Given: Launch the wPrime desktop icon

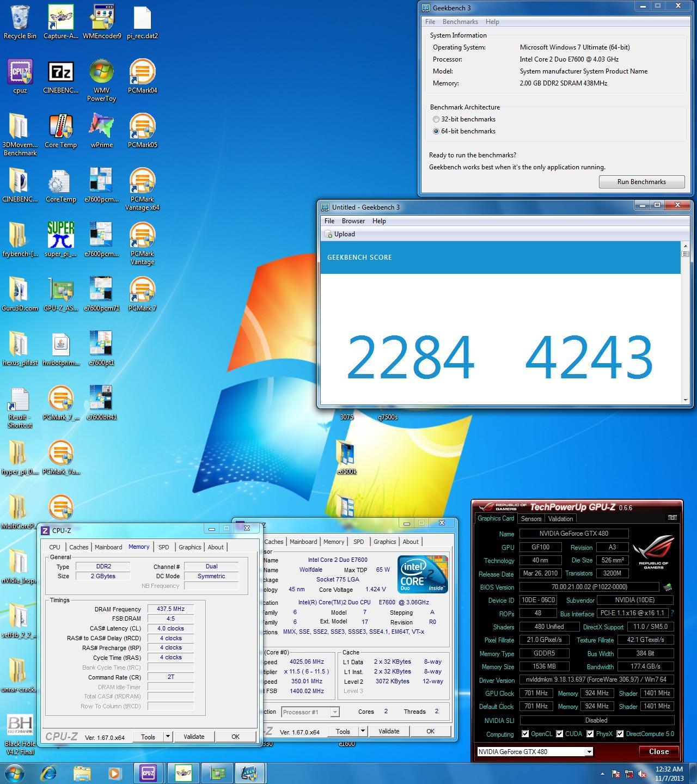Looking at the screenshot, I should click(101, 131).
